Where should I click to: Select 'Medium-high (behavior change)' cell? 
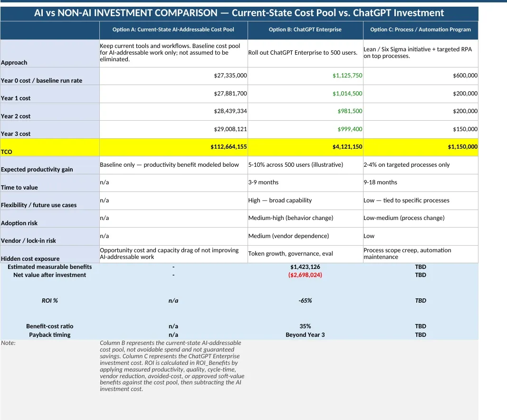coord(305,218)
